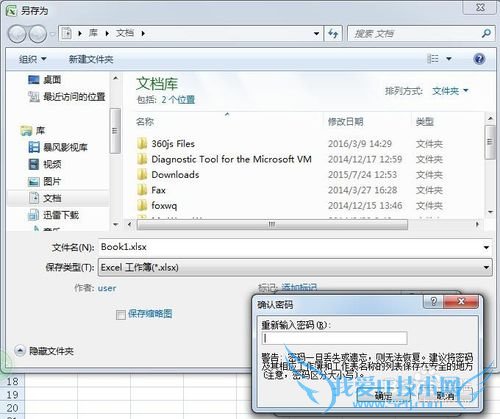
Task: Select row 18 header in Excel sheet
Action: pyautogui.click(x=12, y=381)
